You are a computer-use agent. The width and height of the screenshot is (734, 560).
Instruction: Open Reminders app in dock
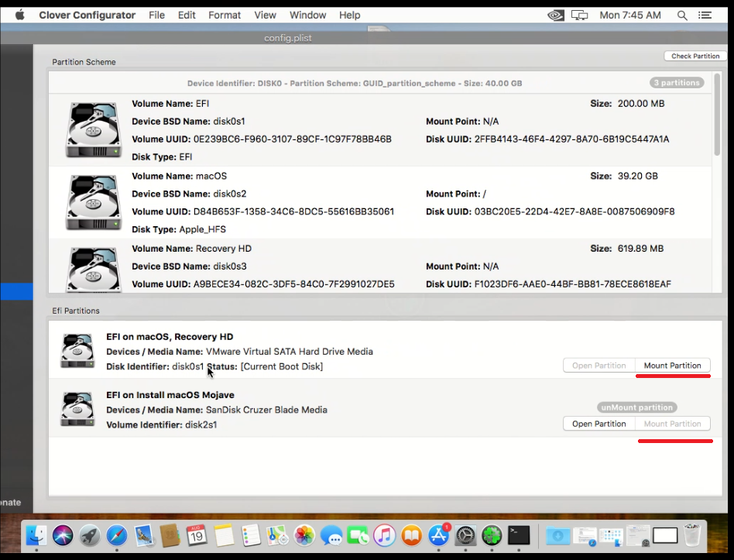(251, 535)
